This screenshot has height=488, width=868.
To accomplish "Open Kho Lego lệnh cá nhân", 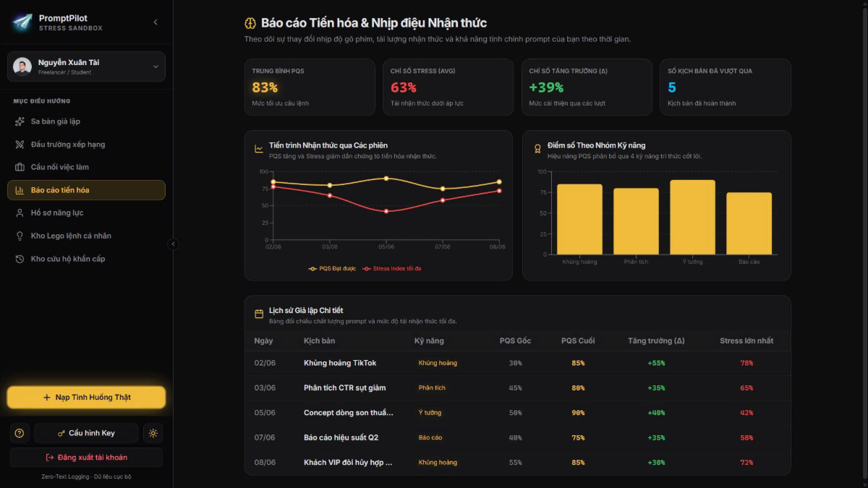I will pyautogui.click(x=86, y=236).
